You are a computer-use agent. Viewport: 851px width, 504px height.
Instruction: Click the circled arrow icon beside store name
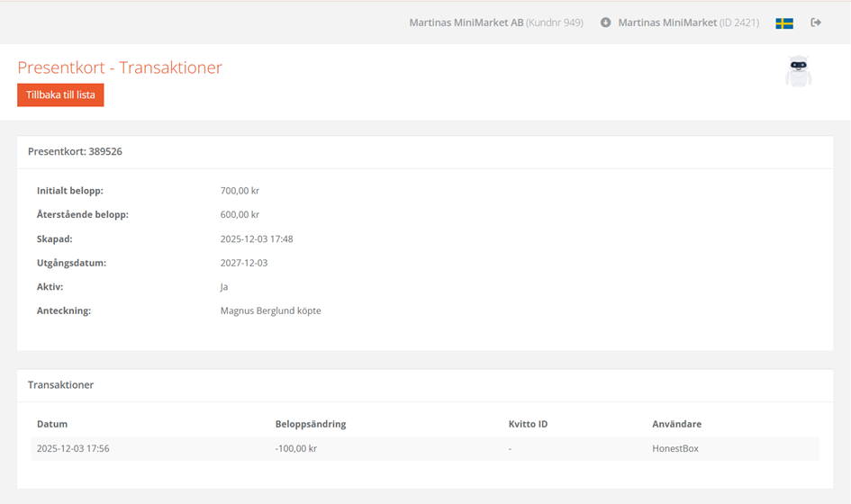coord(606,22)
